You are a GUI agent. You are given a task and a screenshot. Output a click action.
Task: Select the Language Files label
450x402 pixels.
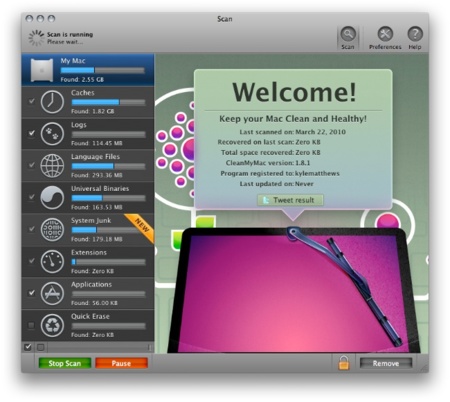(x=95, y=157)
